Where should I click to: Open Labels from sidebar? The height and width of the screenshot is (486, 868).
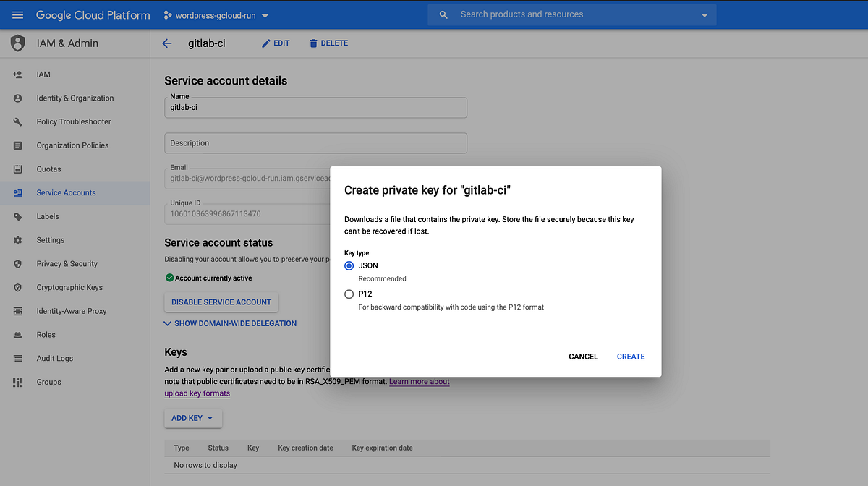pos(75,216)
